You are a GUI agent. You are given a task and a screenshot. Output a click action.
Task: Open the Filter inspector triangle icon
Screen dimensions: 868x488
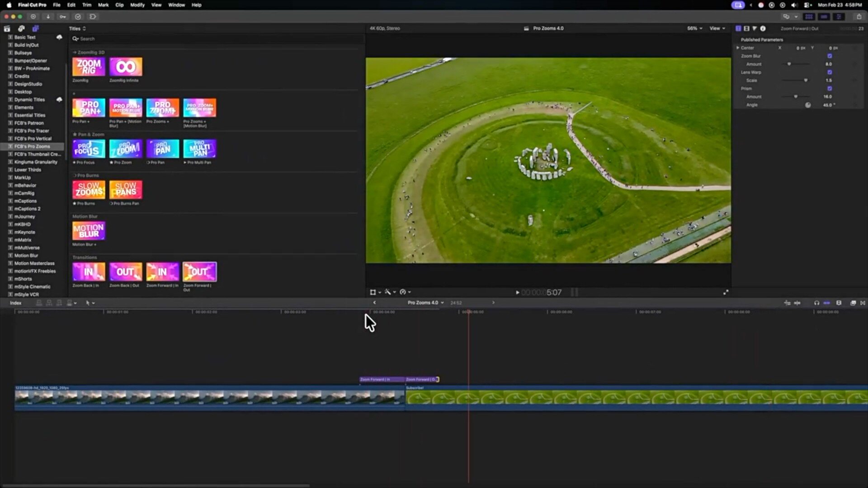click(x=755, y=28)
